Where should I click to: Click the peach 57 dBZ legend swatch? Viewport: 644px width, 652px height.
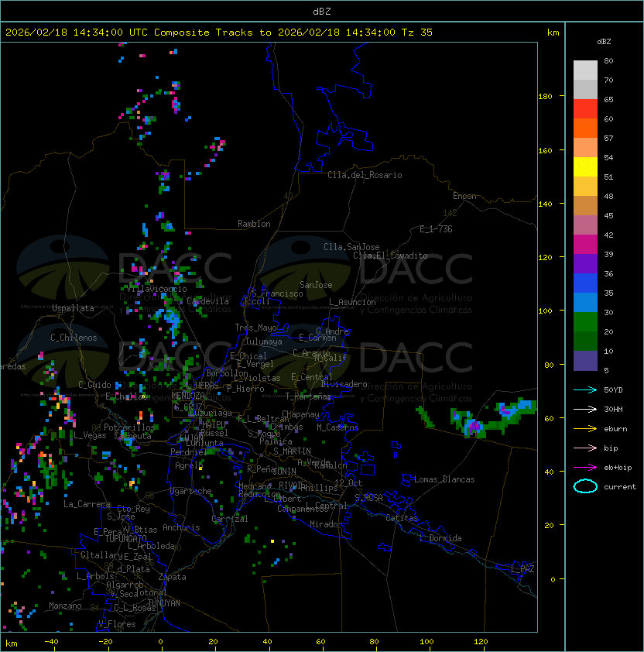[x=585, y=148]
